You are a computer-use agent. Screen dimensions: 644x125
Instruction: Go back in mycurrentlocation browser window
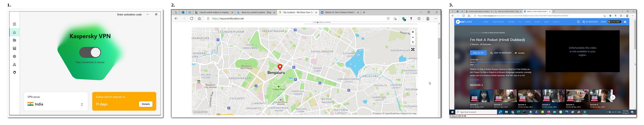point(176,19)
